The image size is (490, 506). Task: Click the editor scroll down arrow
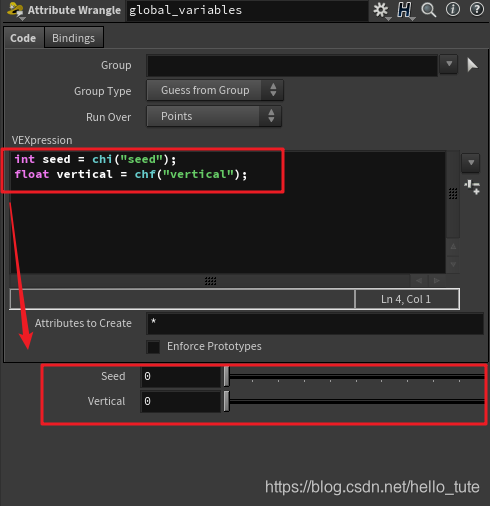pos(453,265)
